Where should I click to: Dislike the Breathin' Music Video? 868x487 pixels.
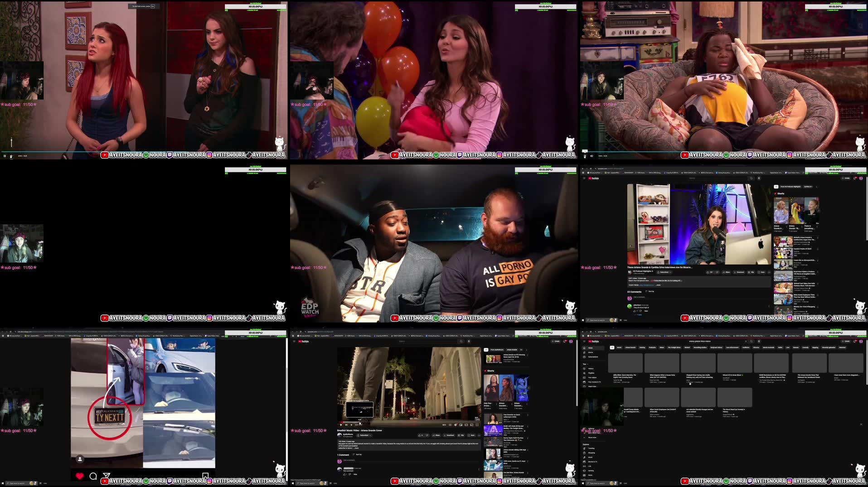(x=427, y=435)
